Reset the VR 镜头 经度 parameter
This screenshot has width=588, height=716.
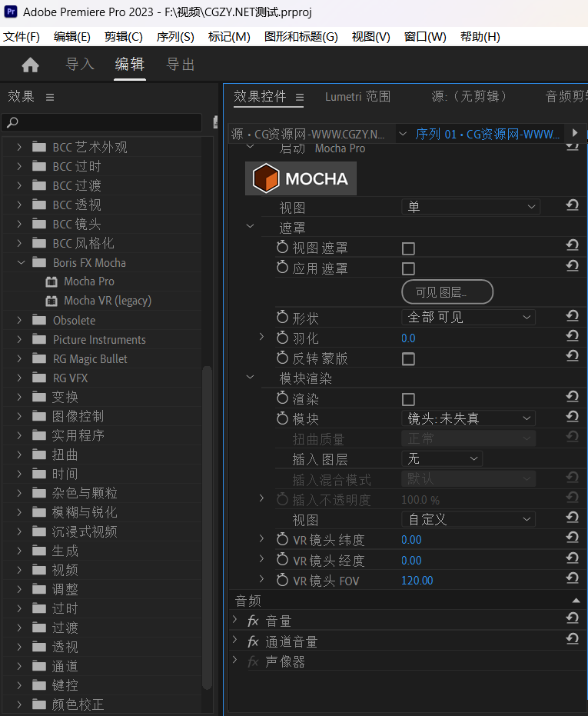572,558
